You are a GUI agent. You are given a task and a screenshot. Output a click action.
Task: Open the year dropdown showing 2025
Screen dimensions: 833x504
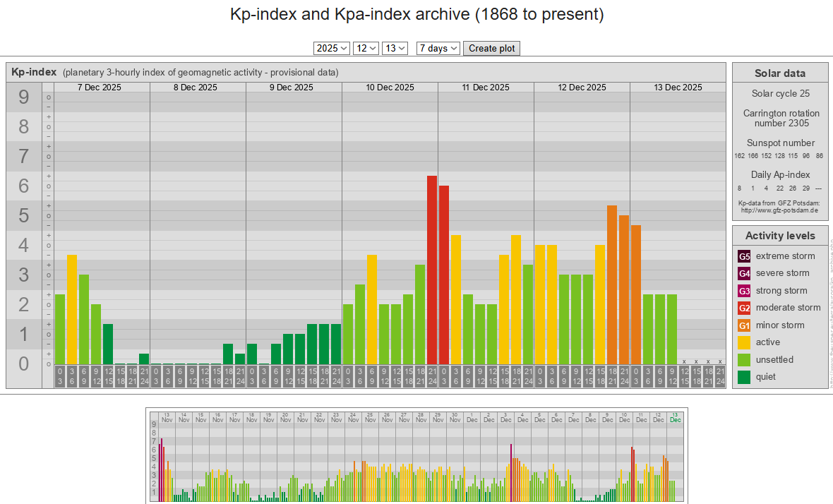332,48
